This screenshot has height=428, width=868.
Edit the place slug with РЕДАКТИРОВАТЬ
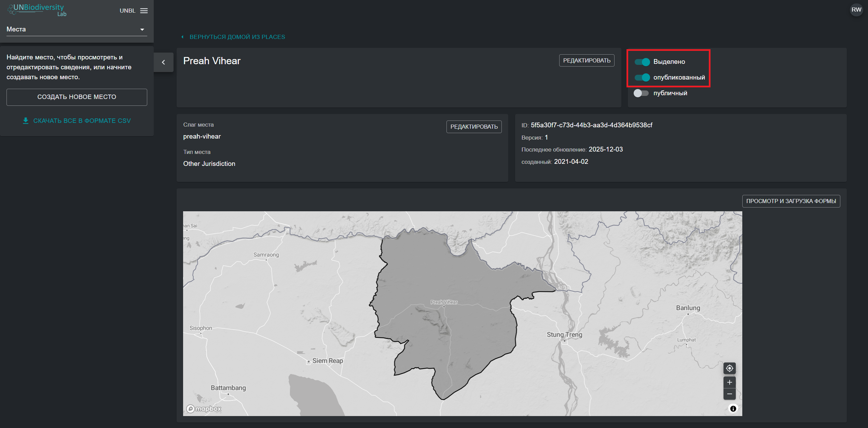pyautogui.click(x=474, y=127)
